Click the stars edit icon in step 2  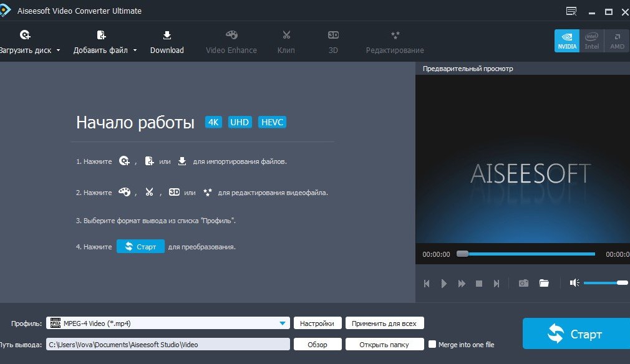pos(207,192)
